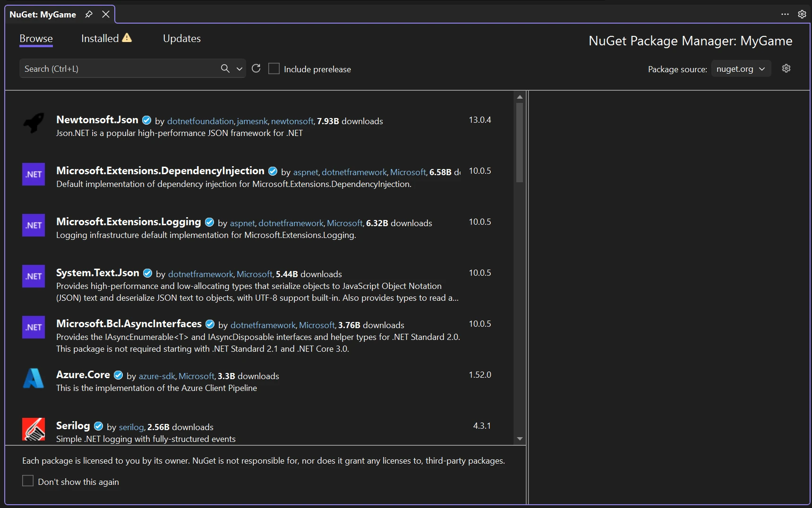The image size is (812, 508).
Task: Select the Serilog package title
Action: (73, 425)
